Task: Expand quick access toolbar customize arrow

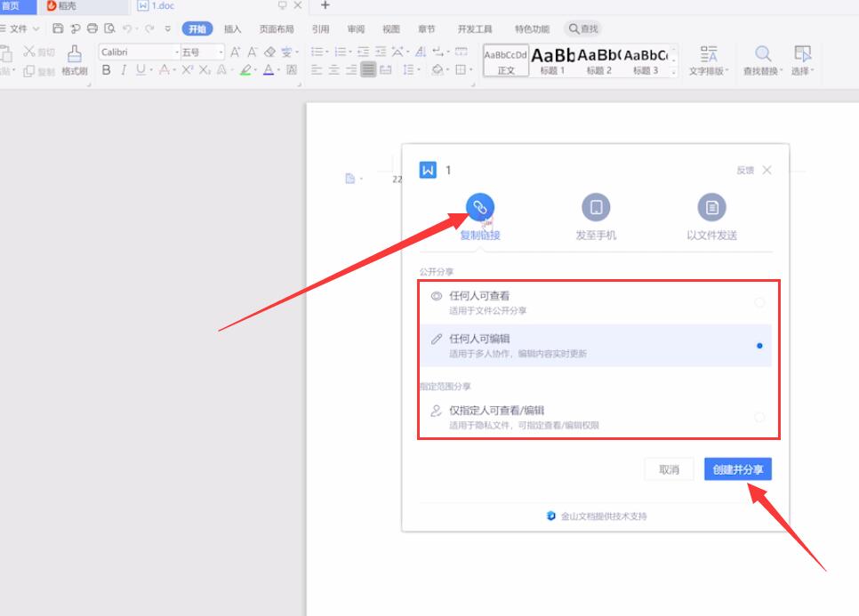Action: pos(168,28)
